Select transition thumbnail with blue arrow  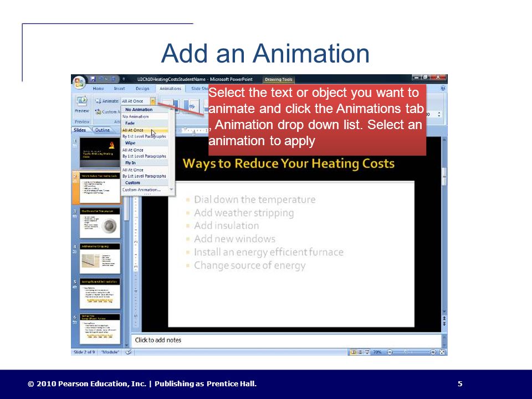tap(191, 106)
